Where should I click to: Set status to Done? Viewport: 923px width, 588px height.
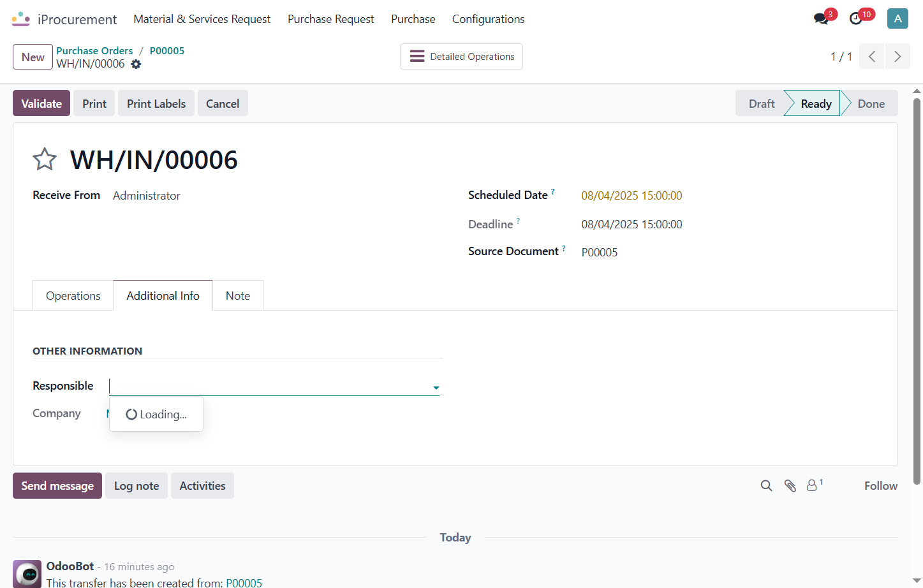pyautogui.click(x=871, y=103)
